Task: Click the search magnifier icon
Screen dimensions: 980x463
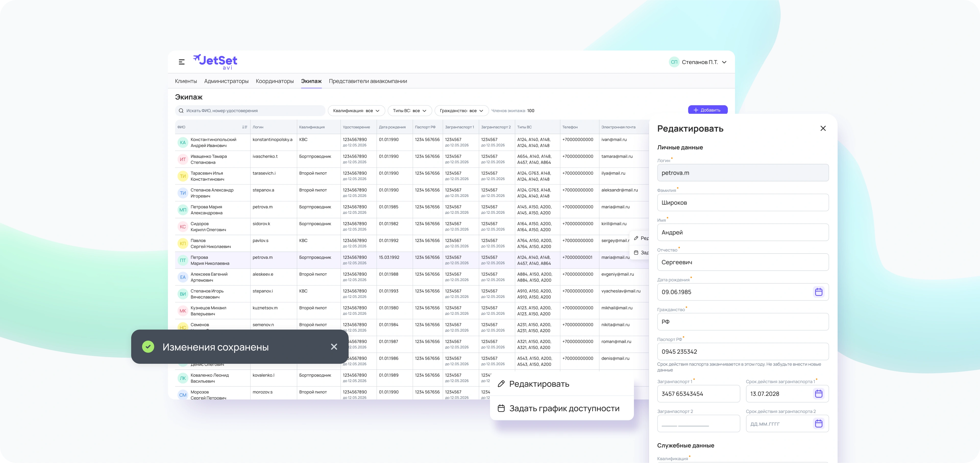Action: [181, 111]
